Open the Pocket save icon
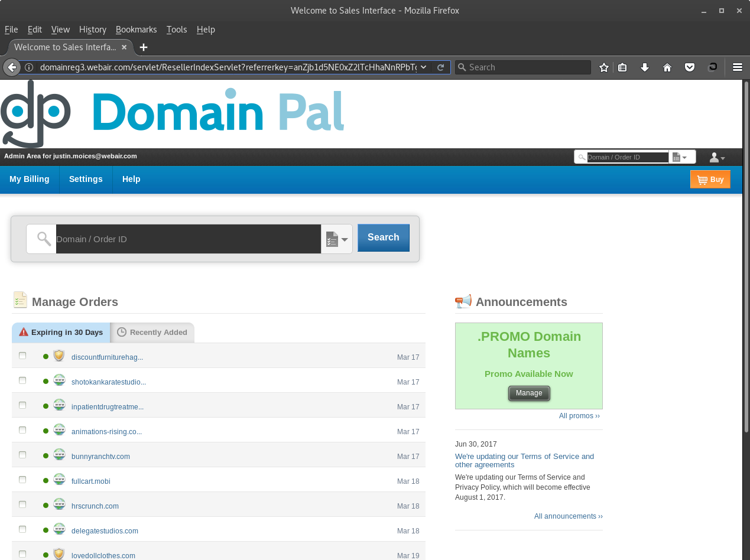The height and width of the screenshot is (560, 750). pyautogui.click(x=690, y=67)
